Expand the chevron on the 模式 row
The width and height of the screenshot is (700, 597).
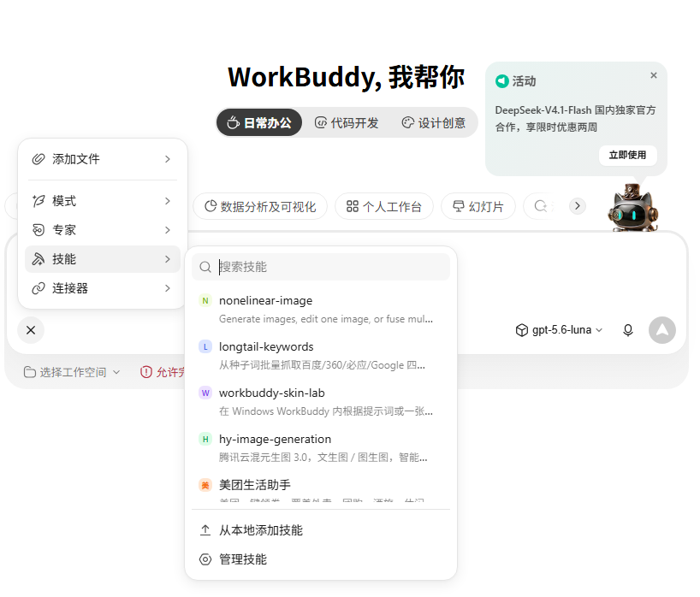click(x=168, y=201)
